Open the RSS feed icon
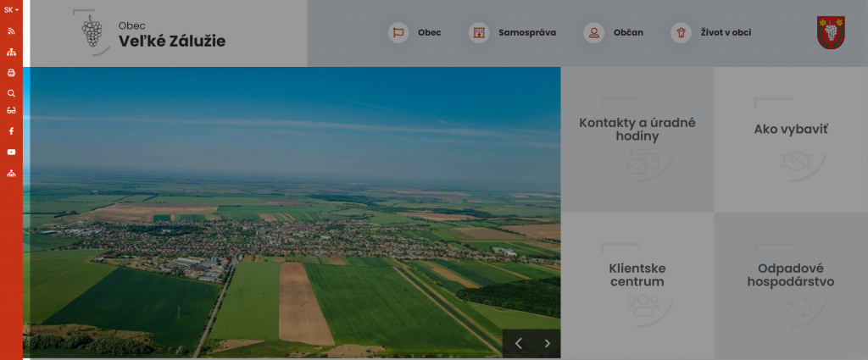Viewport: 868px width, 360px height. click(11, 31)
